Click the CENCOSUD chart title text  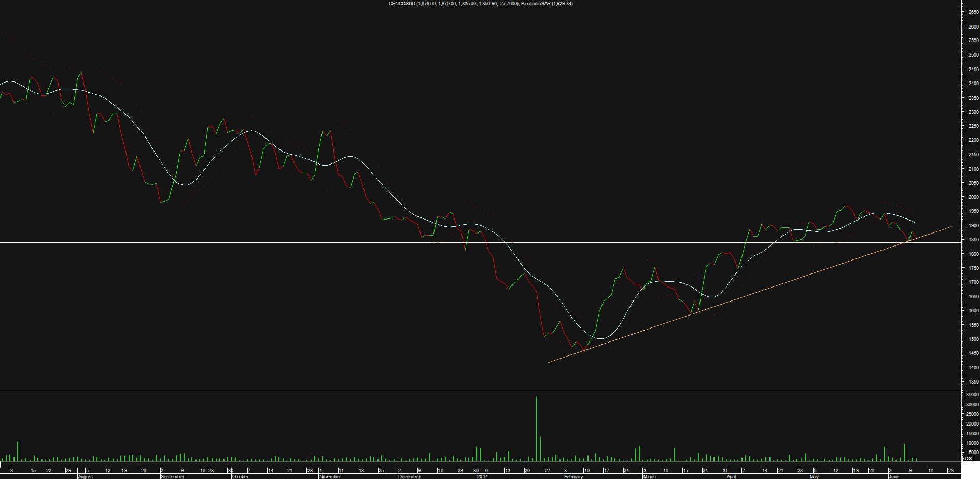[x=481, y=3]
